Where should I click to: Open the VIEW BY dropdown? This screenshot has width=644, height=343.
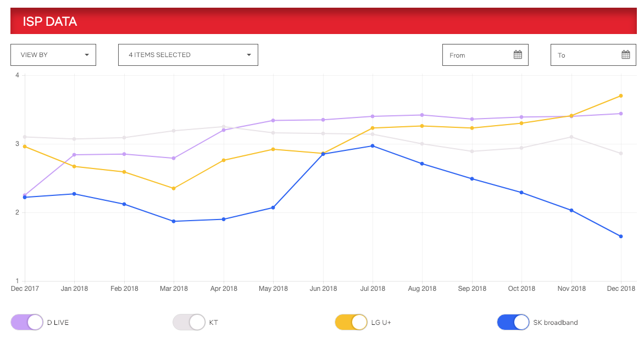point(53,55)
